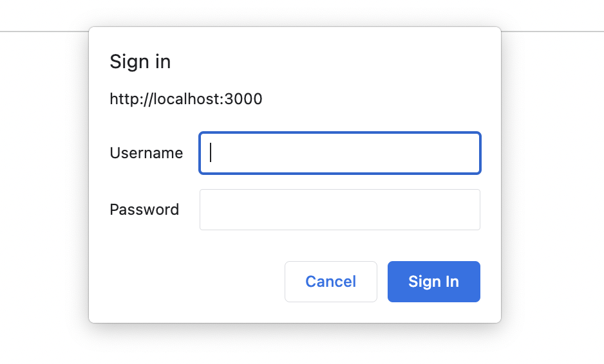
Task: Dismiss the prompt using Cancel
Action: click(330, 282)
